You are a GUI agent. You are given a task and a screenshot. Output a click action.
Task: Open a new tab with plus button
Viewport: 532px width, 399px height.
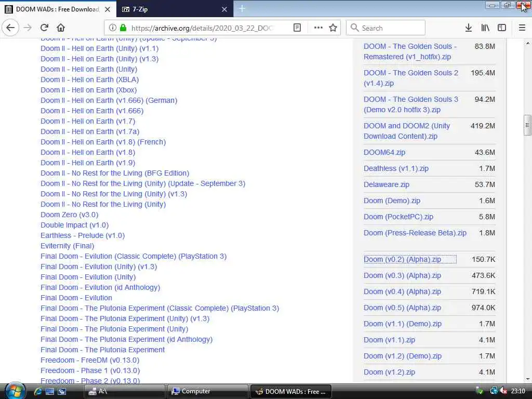tap(242, 9)
